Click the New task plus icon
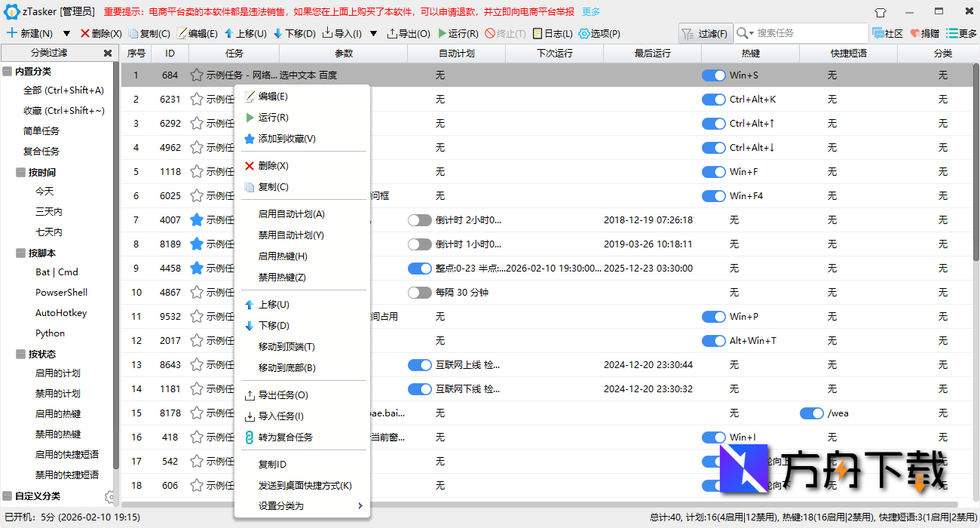 coord(12,33)
